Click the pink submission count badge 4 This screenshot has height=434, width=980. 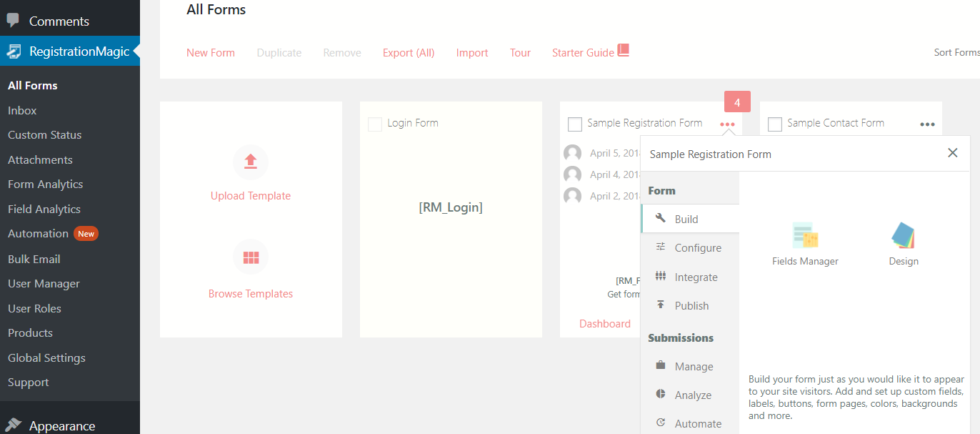[737, 102]
